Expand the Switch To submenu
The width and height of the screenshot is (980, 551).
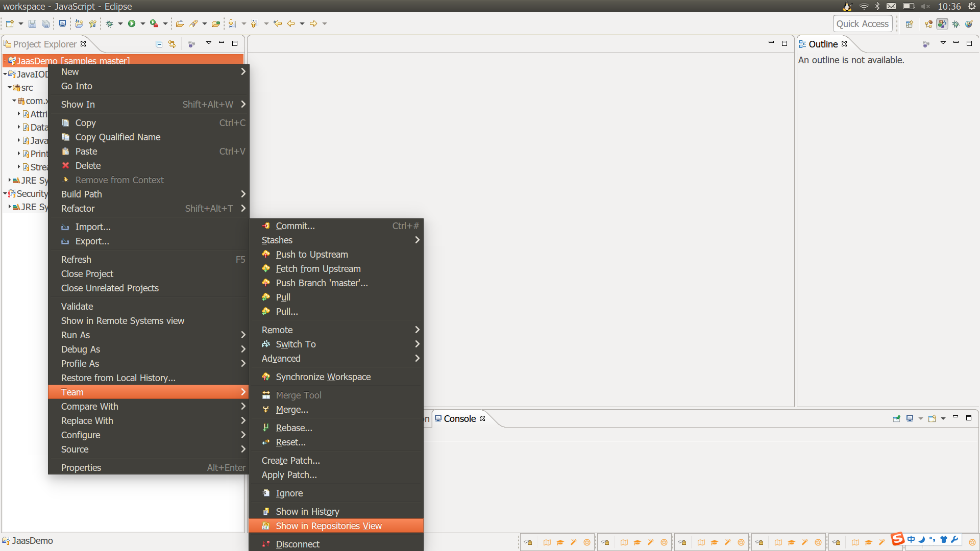(x=336, y=344)
